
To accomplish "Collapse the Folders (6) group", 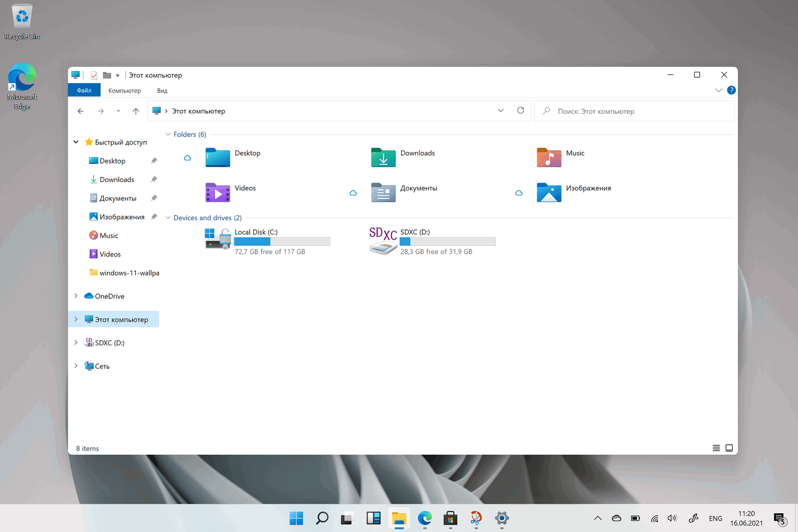I will [x=168, y=134].
